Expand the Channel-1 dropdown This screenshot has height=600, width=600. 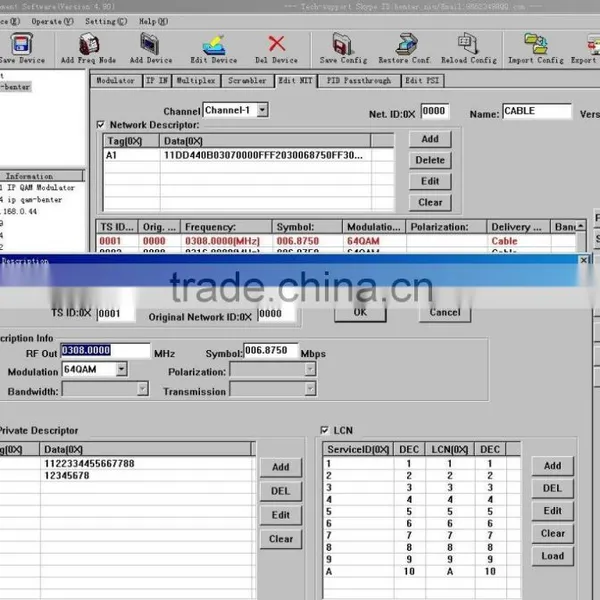click(x=262, y=110)
